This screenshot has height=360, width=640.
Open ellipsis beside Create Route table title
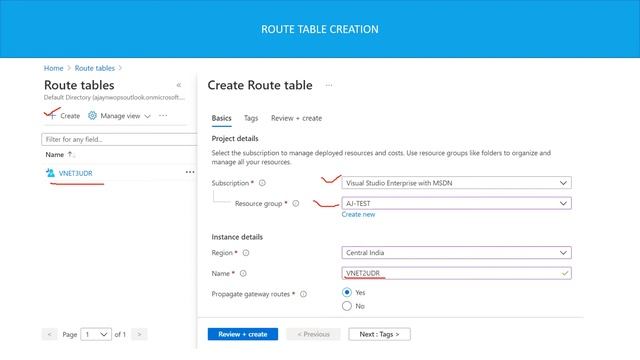coord(329,85)
